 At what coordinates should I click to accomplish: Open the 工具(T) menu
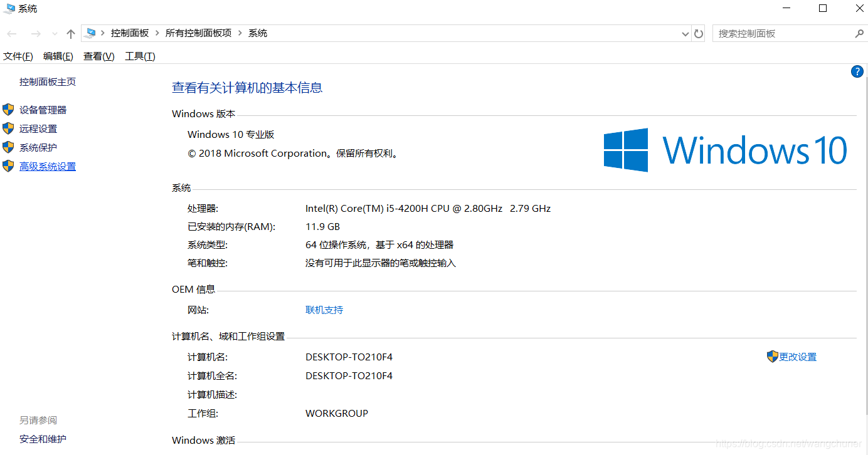click(140, 56)
